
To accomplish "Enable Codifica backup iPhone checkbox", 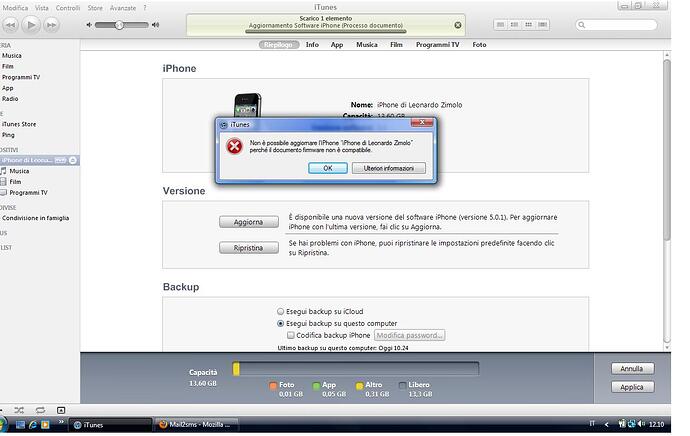I will pyautogui.click(x=291, y=336).
